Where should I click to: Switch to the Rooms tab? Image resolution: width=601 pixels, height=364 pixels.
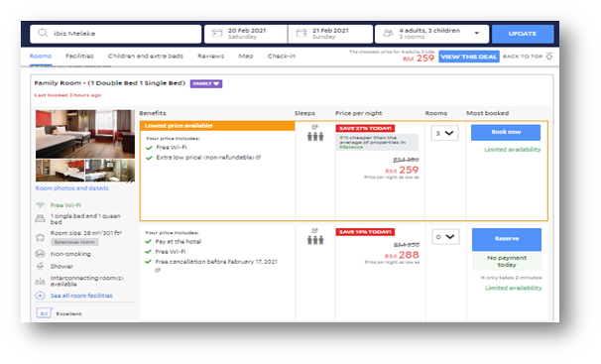click(41, 56)
